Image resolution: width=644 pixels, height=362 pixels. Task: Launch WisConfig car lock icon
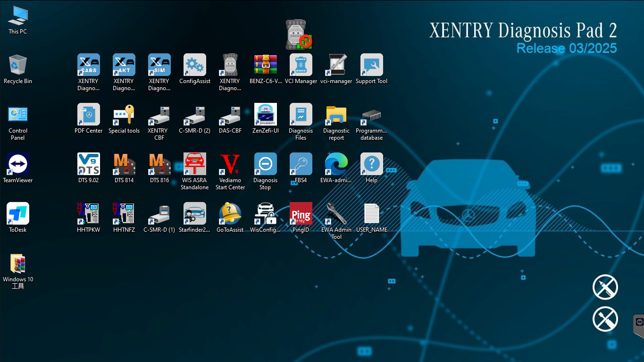[266, 214]
